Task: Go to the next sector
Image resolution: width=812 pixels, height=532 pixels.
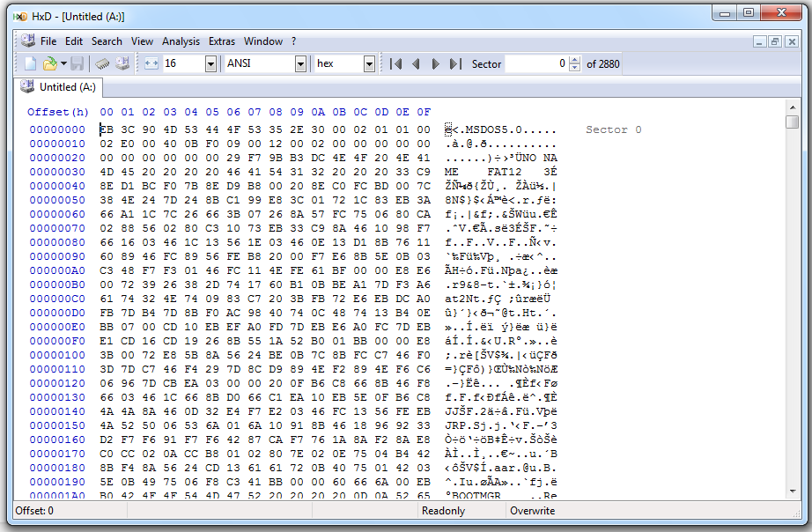Action: click(436, 63)
